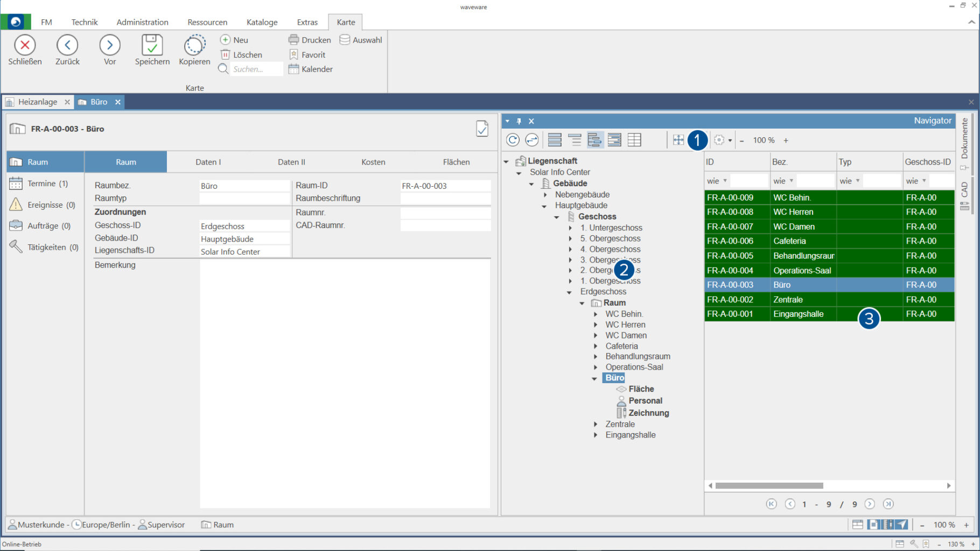Open the Kalender from the ribbon
980x551 pixels.
coord(310,69)
